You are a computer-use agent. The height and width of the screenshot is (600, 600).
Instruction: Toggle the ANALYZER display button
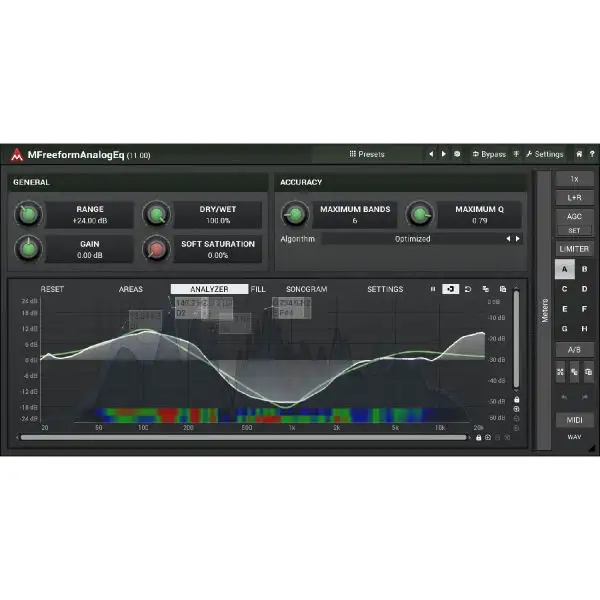pyautogui.click(x=209, y=289)
